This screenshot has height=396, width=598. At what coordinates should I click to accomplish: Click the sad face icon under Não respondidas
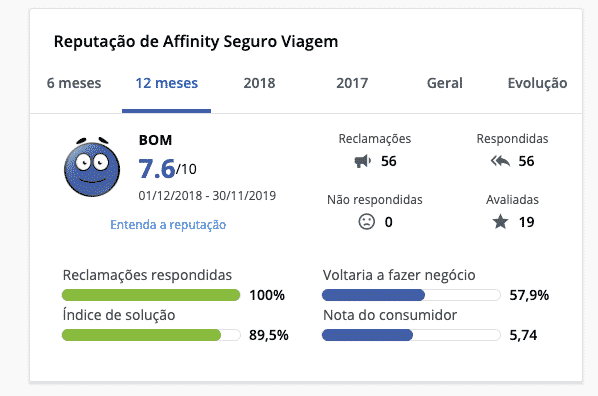click(367, 222)
